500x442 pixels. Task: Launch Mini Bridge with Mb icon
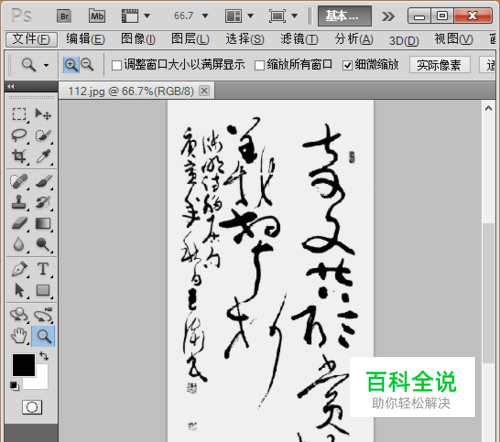(97, 16)
